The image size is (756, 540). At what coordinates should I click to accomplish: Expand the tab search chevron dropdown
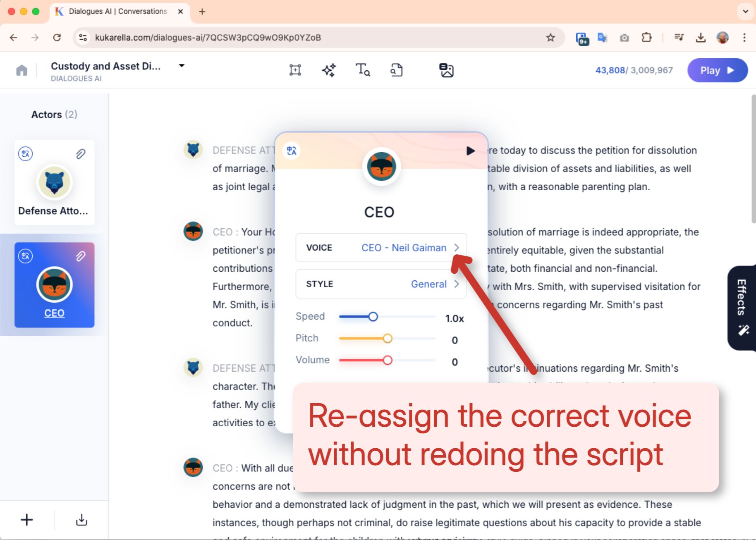click(x=746, y=12)
